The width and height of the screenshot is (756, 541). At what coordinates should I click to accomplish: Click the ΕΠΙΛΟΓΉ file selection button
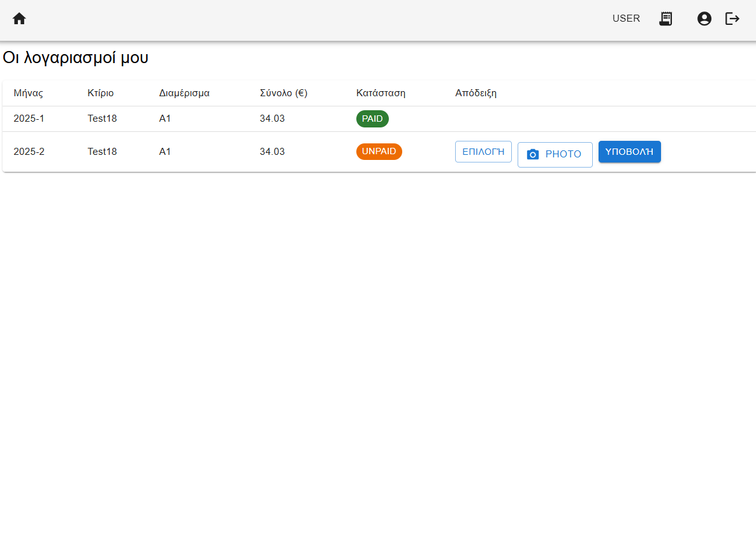[483, 151]
